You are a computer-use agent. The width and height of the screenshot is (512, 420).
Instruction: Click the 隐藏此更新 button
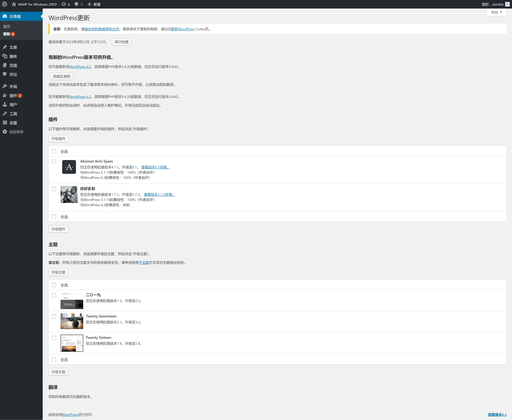pyautogui.click(x=62, y=76)
